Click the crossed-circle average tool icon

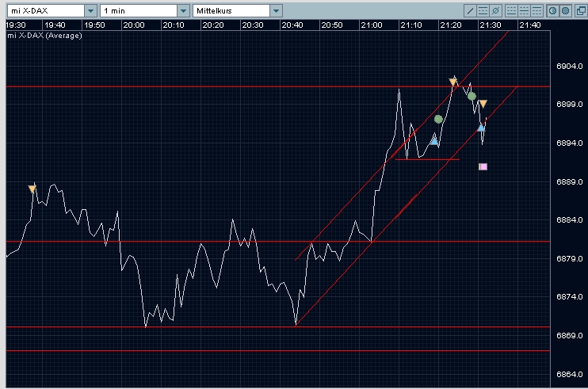(x=496, y=10)
